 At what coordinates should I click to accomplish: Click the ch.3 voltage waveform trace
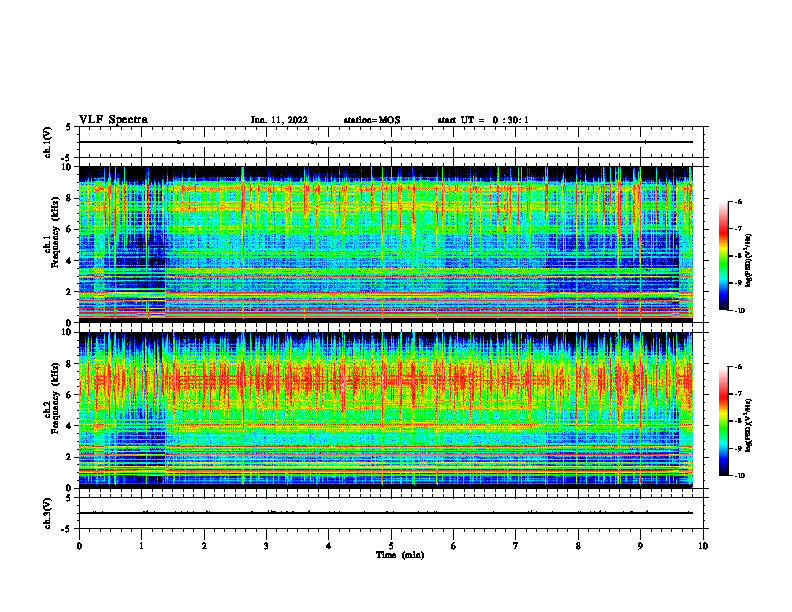click(385, 513)
